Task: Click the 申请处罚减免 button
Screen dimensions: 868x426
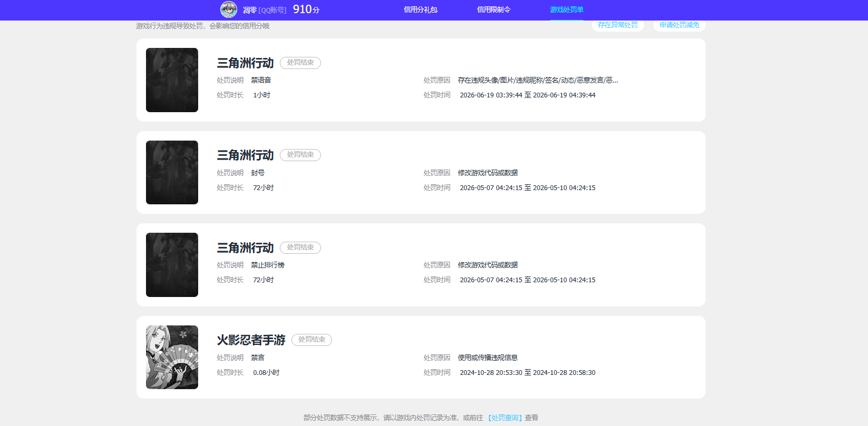Action: tap(679, 25)
